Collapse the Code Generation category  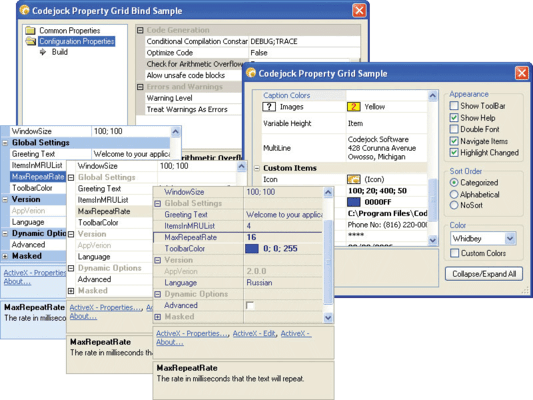coord(140,30)
